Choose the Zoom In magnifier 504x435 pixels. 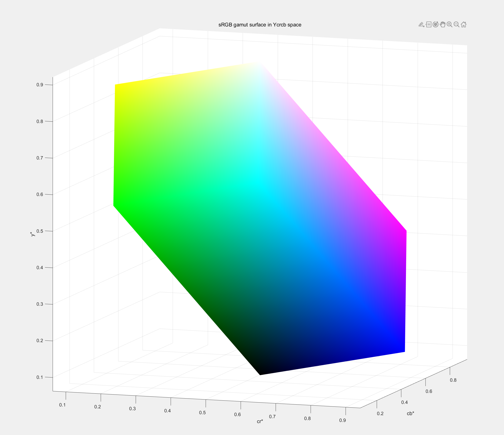point(449,25)
